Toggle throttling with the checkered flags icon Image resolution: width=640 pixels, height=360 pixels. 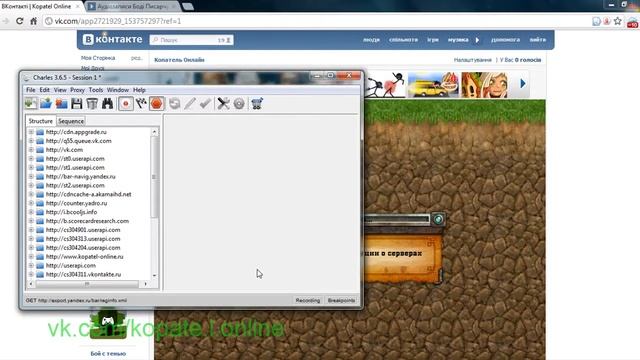[x=141, y=104]
